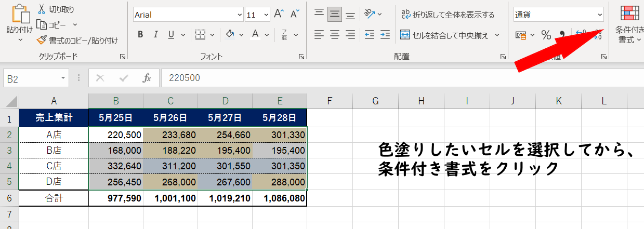Click the Format Painter (書式のコピー/貼り付け) button
The height and width of the screenshot is (229, 644).
77,40
